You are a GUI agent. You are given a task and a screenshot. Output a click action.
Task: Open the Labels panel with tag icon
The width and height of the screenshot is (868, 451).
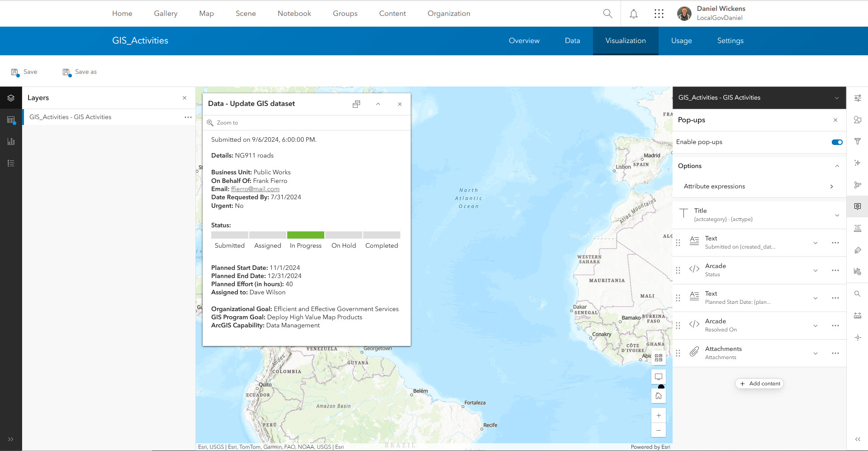click(x=858, y=250)
